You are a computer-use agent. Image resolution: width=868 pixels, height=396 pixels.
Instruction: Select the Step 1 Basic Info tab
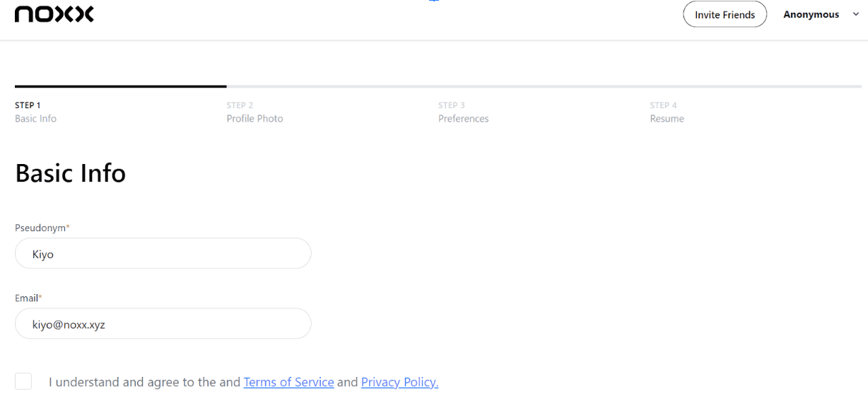(35, 112)
